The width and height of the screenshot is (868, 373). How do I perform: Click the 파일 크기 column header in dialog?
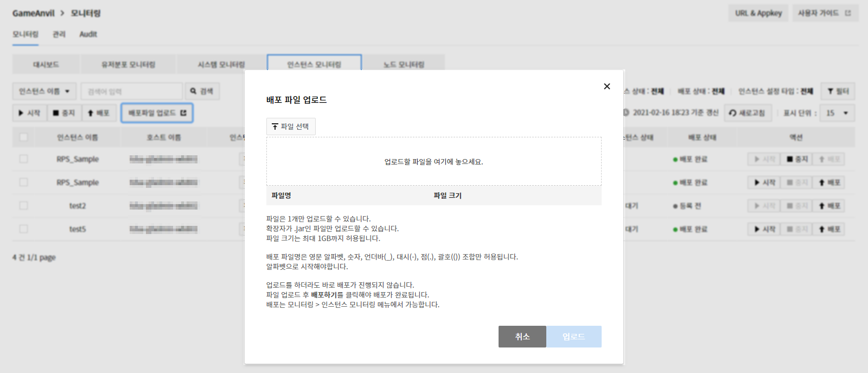click(x=448, y=195)
